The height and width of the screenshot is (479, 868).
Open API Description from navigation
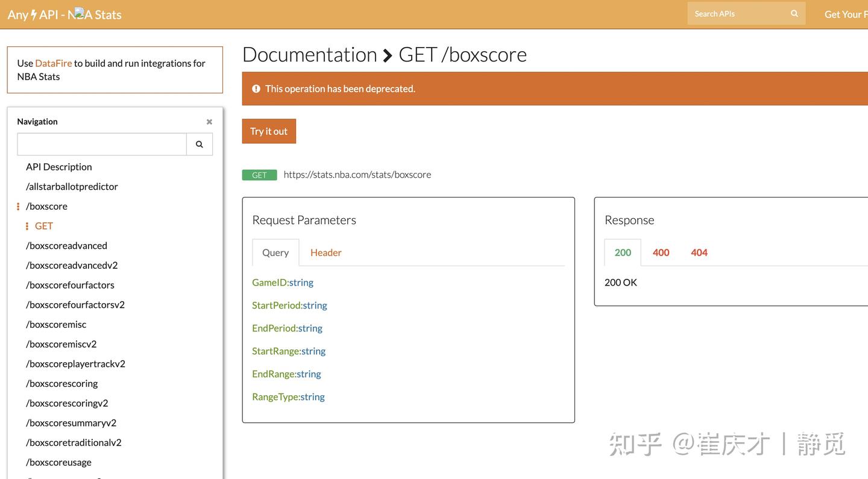(x=58, y=166)
